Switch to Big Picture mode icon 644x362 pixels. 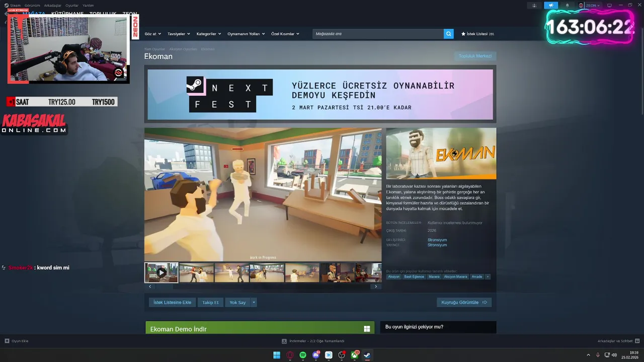pyautogui.click(x=609, y=6)
